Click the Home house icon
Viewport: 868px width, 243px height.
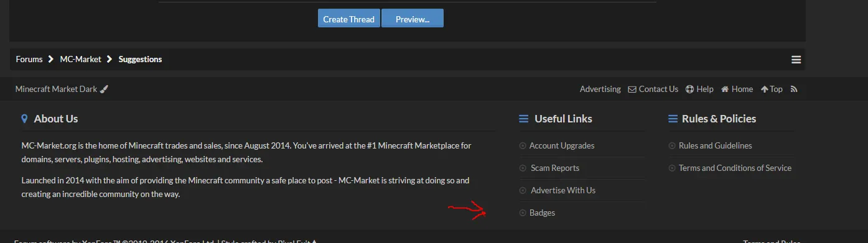(x=725, y=89)
